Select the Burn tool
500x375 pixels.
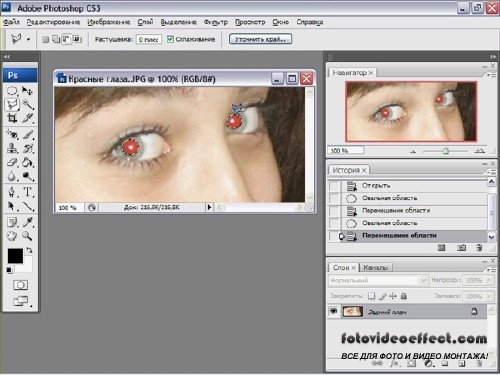[27, 176]
